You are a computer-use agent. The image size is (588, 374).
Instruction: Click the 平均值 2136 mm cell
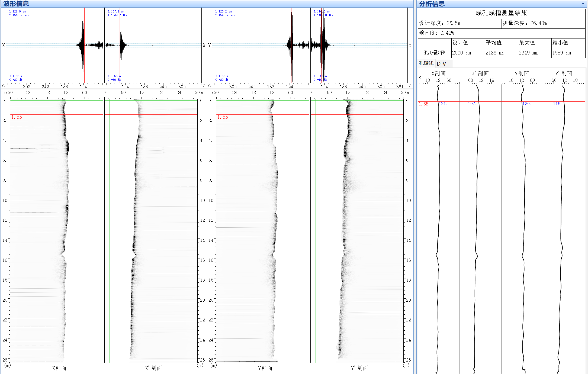coord(501,53)
